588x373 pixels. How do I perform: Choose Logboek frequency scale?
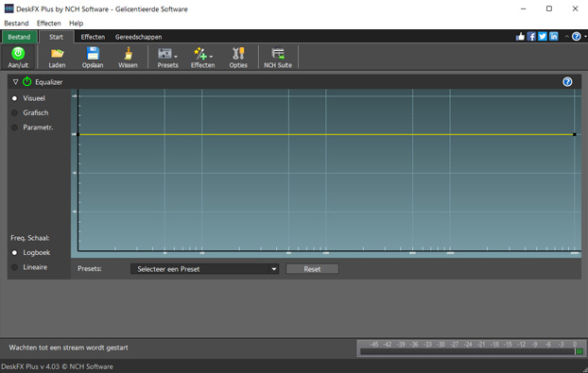coord(31,252)
